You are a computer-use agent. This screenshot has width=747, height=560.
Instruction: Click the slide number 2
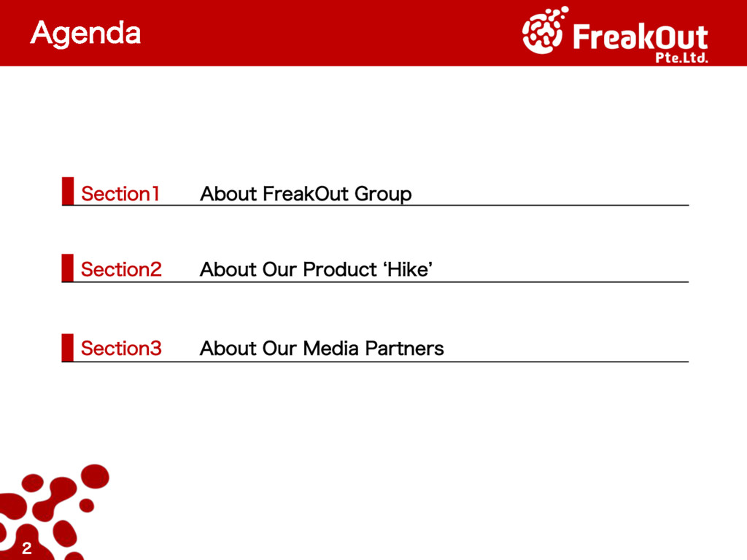point(27,548)
